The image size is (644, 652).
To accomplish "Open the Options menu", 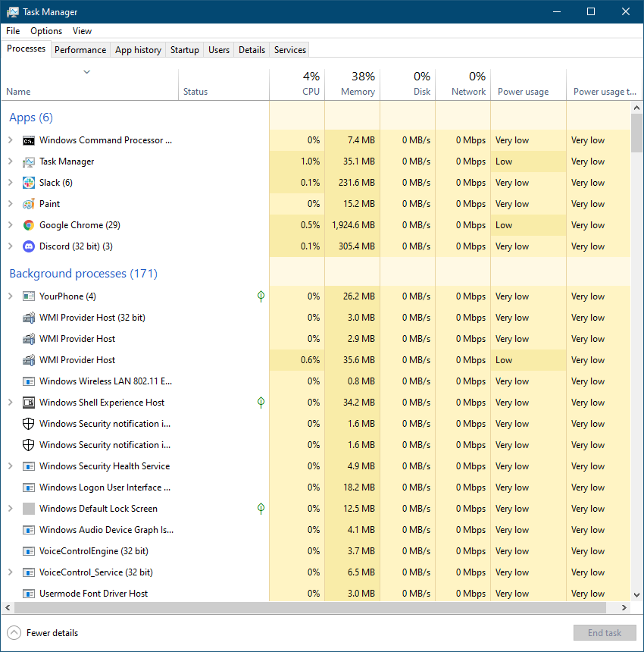I will [46, 31].
